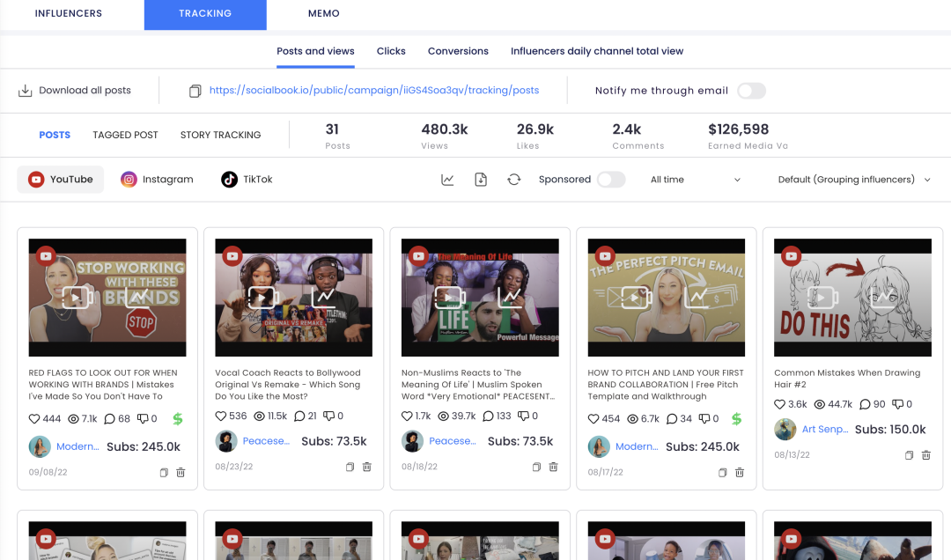Image resolution: width=951 pixels, height=560 pixels.
Task: Delete the 08/18/22 post
Action: coord(553,468)
